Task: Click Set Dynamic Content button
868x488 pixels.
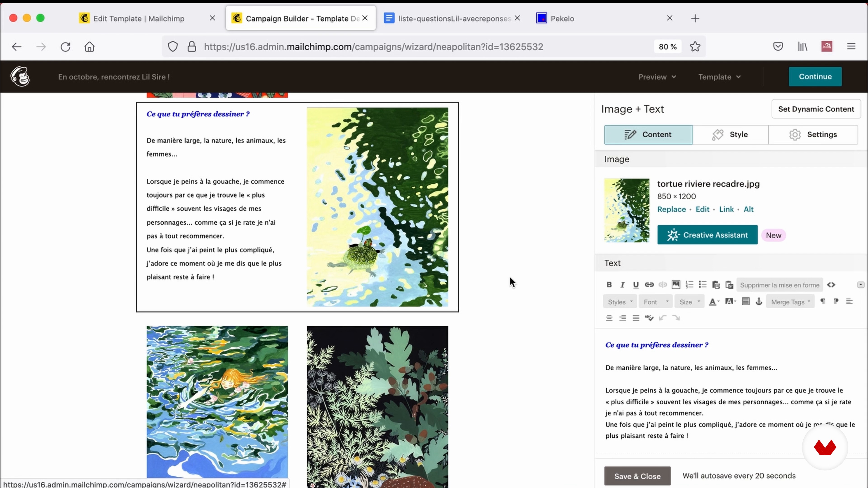Action: pos(816,109)
